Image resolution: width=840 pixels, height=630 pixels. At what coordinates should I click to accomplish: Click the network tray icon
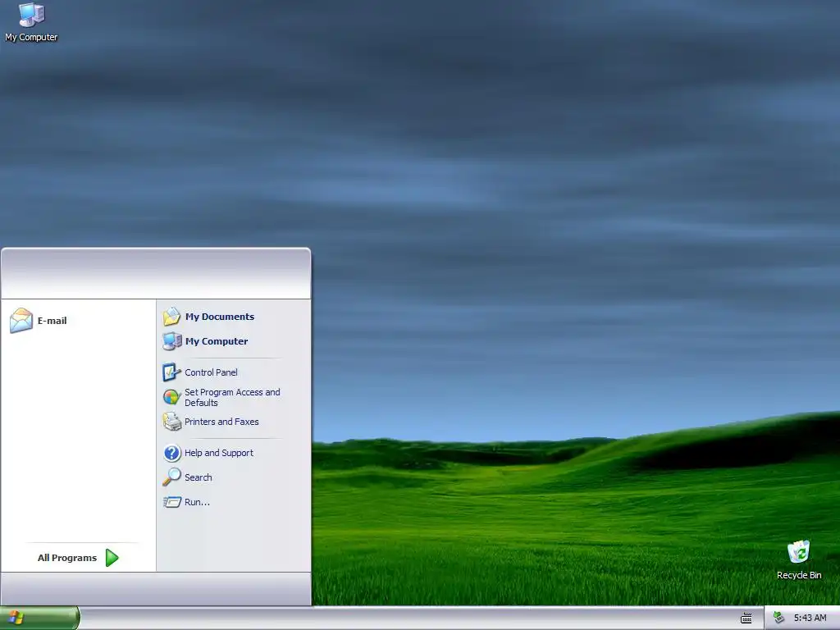click(x=779, y=618)
